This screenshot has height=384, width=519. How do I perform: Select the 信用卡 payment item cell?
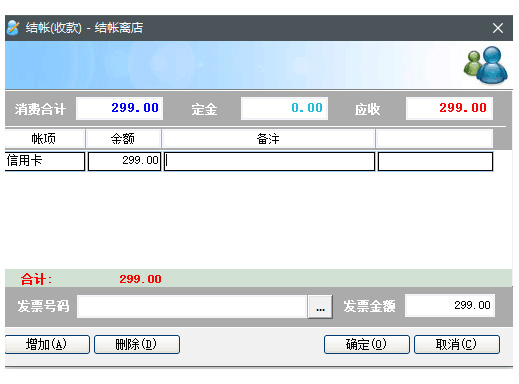45,161
